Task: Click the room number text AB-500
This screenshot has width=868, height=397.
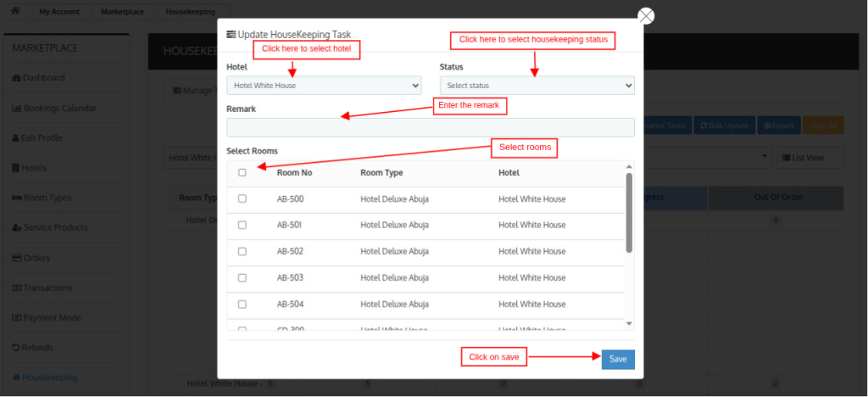Action: point(290,198)
